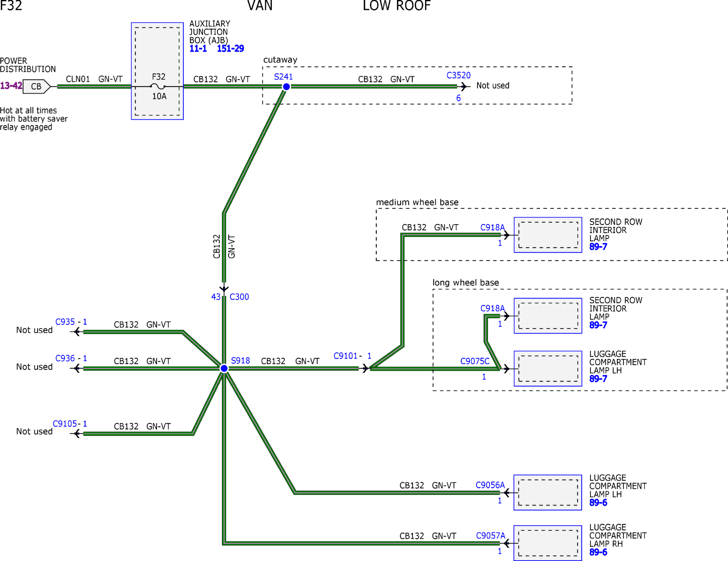This screenshot has width=728, height=561.
Task: Open 89-6 link for Luggage Compartment Lamp RH
Action: coord(598,552)
